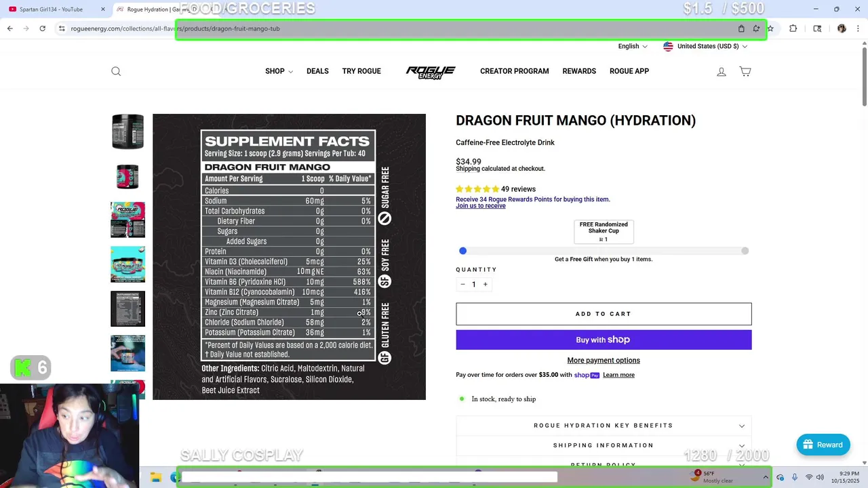Click blue free gift progress marker
The width and height of the screenshot is (868, 488).
[x=462, y=251]
